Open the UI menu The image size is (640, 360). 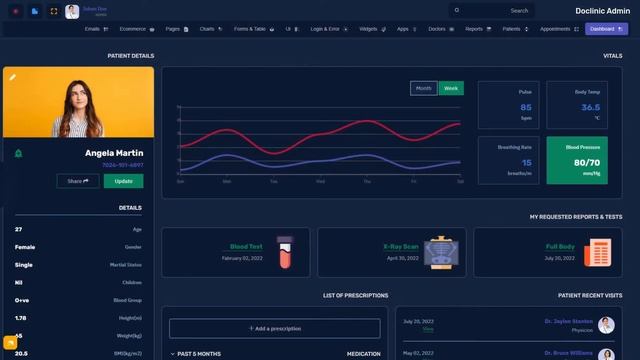point(292,29)
